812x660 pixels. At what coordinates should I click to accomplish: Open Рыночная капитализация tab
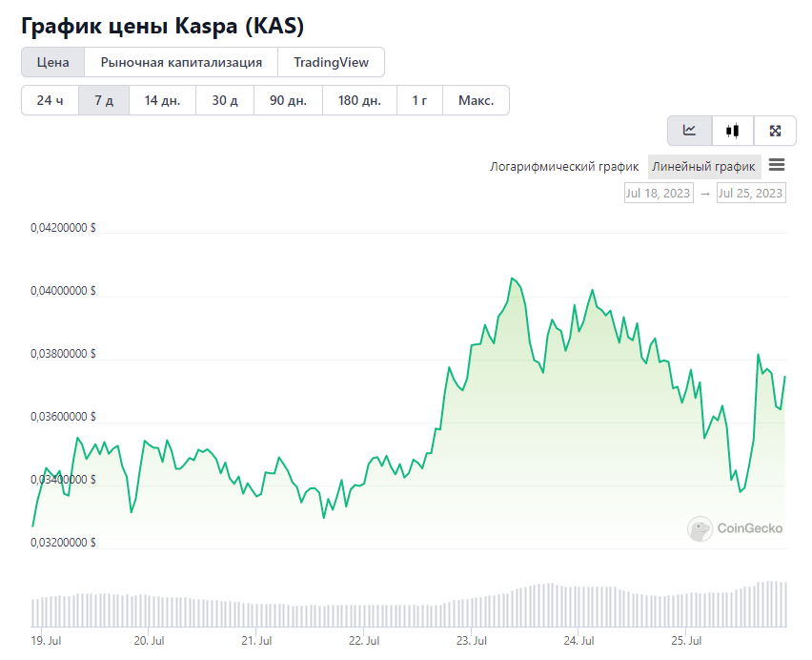tap(181, 62)
